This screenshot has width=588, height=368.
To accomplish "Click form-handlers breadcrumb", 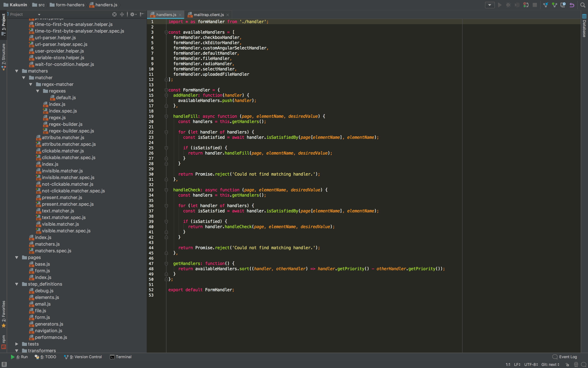I will pyautogui.click(x=67, y=5).
